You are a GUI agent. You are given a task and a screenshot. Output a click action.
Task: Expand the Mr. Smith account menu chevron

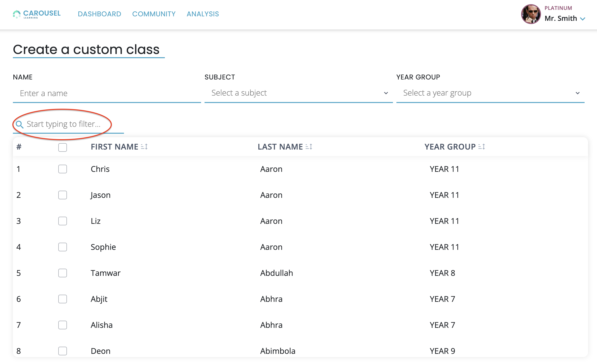click(583, 19)
